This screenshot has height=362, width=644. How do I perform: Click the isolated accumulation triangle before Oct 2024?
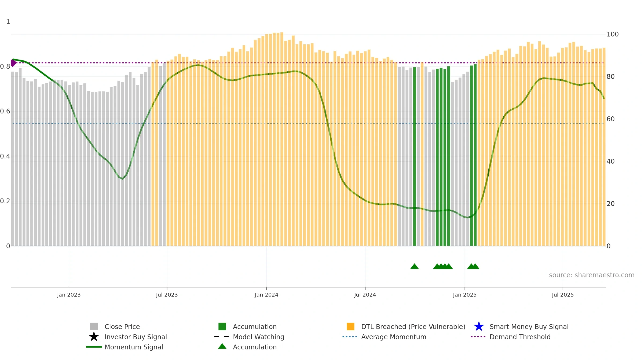(x=415, y=266)
